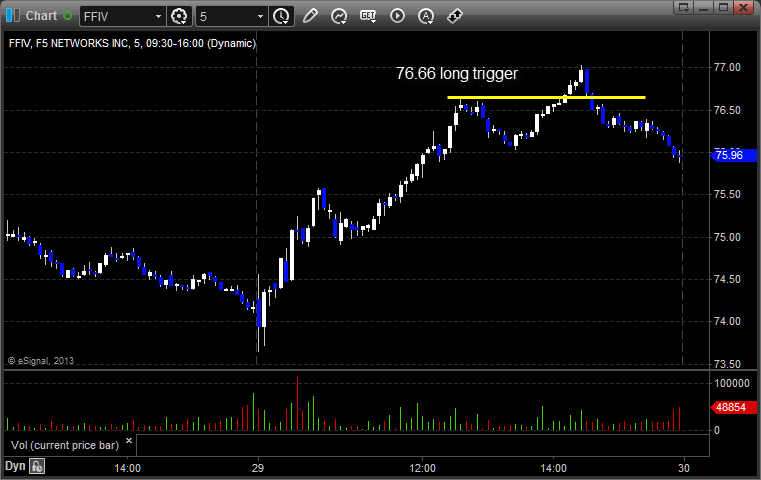This screenshot has height=480, width=761.
Task: Select the Vol (current price bar) tab
Action: (x=65, y=445)
